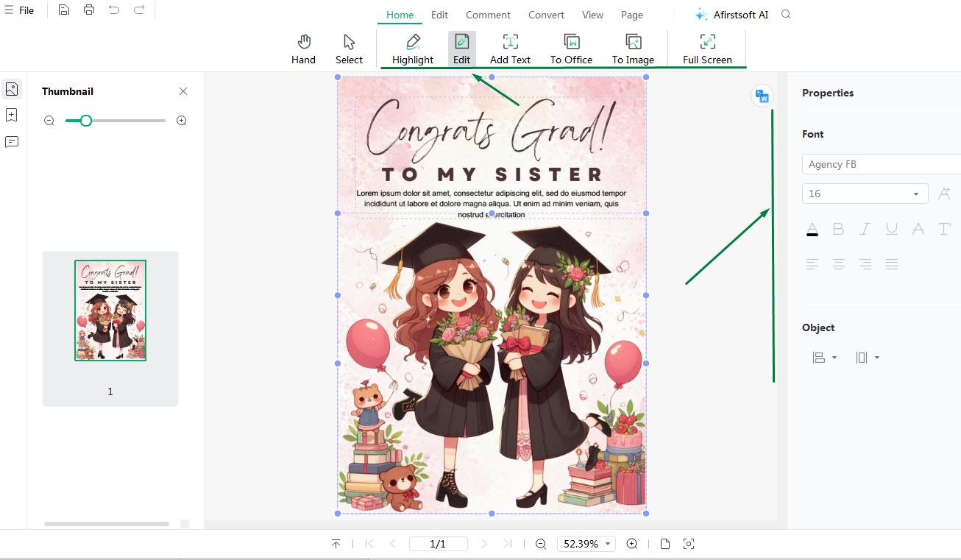This screenshot has width=961, height=560.
Task: Toggle italic formatting
Action: 865,229
